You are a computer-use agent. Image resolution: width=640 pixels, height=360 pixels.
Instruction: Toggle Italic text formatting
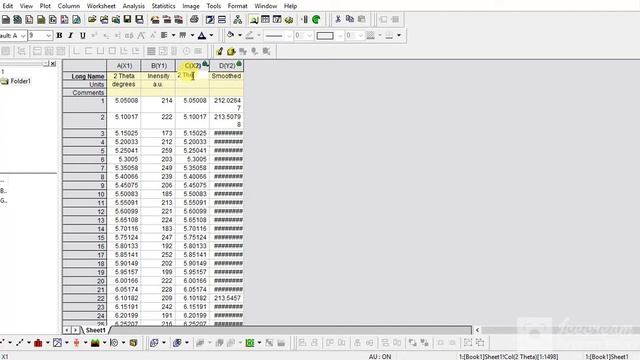(71, 36)
